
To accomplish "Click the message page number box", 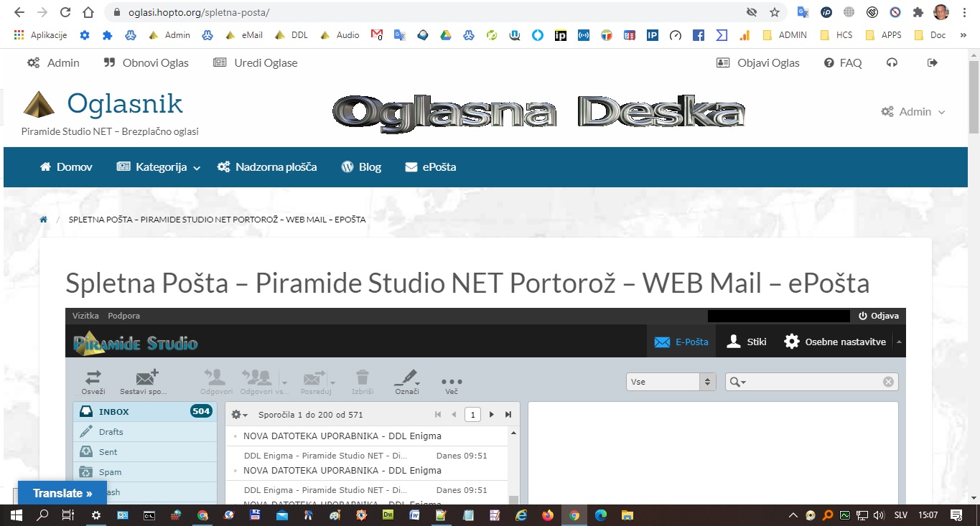I will pos(472,415).
